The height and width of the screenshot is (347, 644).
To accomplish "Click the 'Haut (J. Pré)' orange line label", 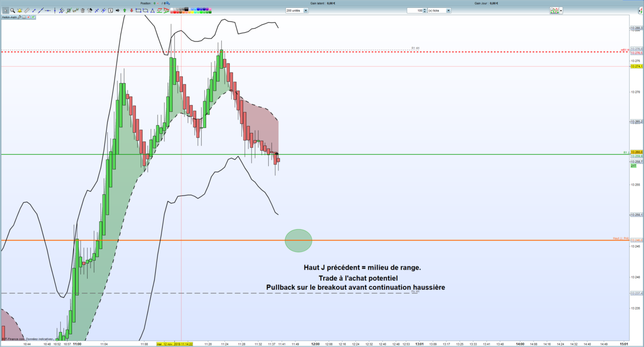I will [621, 238].
